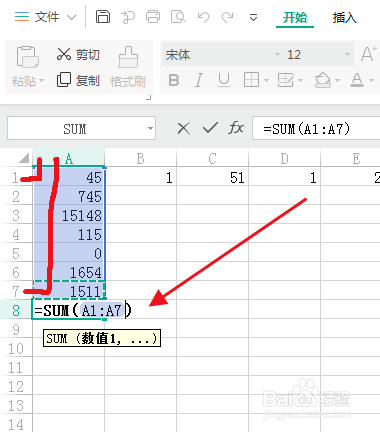This screenshot has width=380, height=432.
Task: Expand the 文件 menu dropdown chevron
Action: point(72,17)
